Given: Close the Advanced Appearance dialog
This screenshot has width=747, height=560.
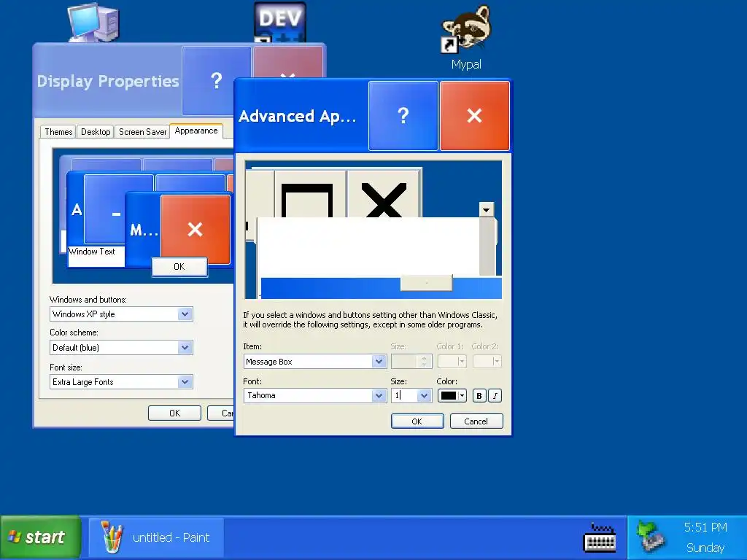Looking at the screenshot, I should tap(474, 116).
